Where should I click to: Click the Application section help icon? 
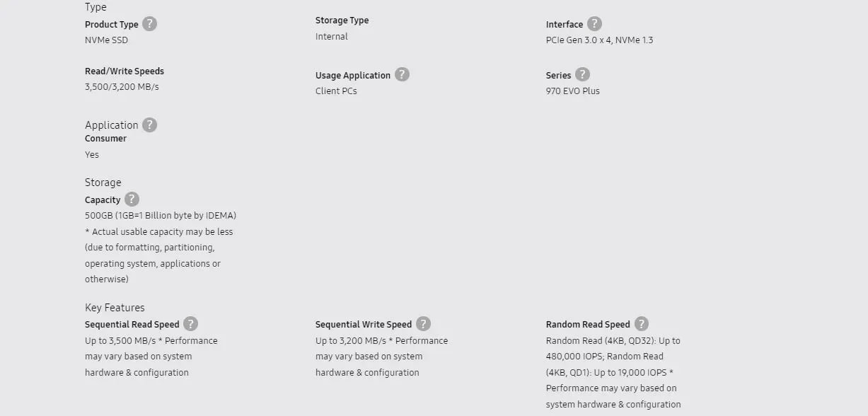point(149,125)
